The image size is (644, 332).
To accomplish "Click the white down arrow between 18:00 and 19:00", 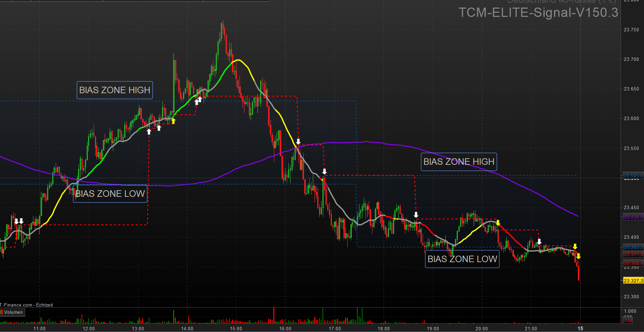I will [416, 215].
